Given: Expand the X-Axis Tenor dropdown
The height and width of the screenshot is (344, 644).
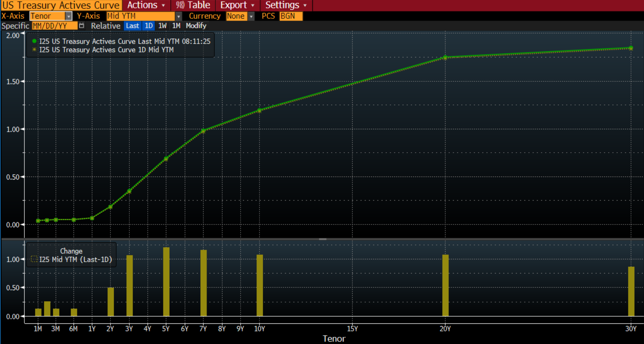Looking at the screenshot, I should coord(68,16).
